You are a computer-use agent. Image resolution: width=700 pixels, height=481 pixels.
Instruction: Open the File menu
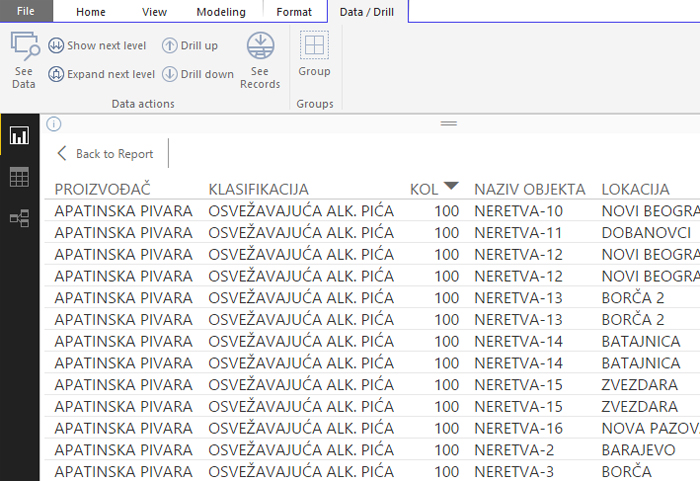point(26,12)
